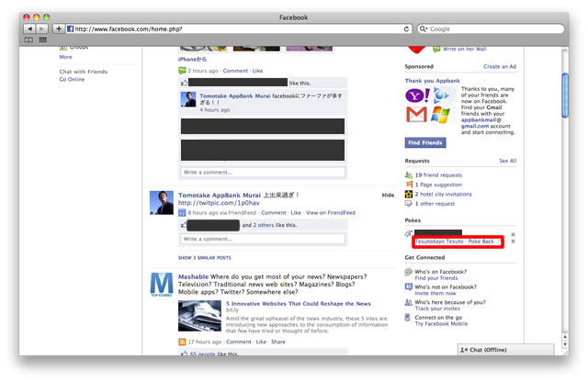Click the other request icon
Image resolution: width=588 pixels, height=382 pixels.
pos(408,204)
